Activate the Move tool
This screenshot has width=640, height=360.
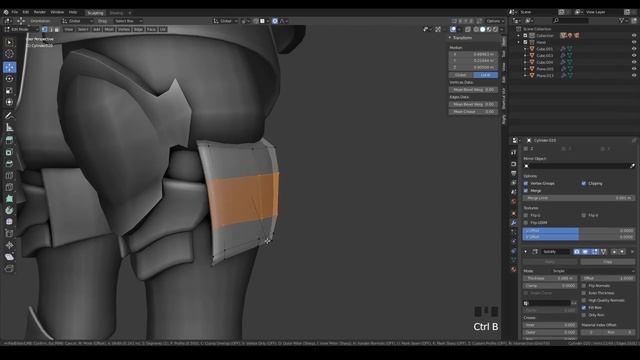[9, 67]
